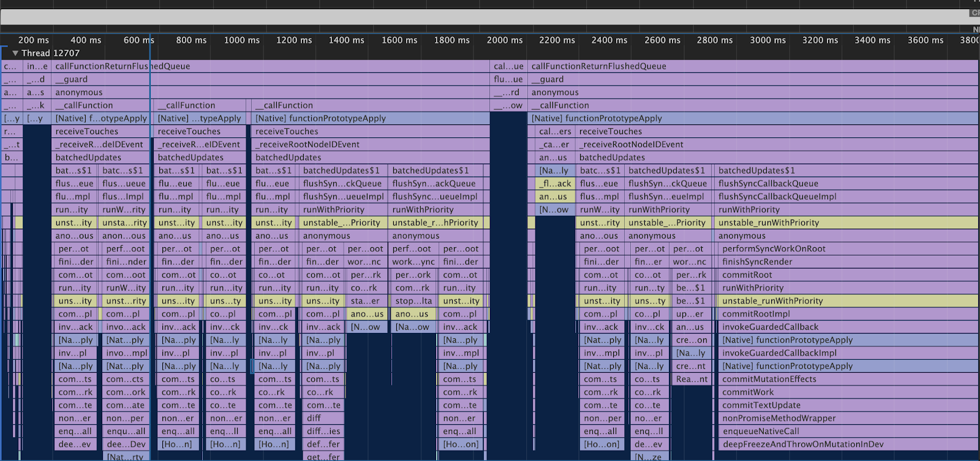Screen dimensions: 980x461
Task: Select the _receiveR...deIDEvent frame
Action: (x=101, y=145)
